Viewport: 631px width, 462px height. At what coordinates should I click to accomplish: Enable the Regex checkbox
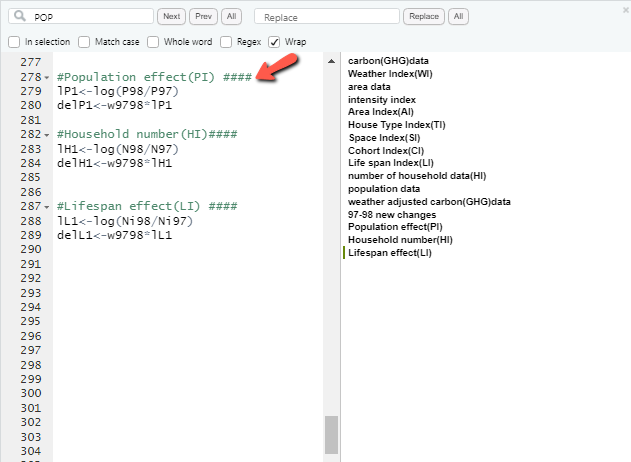coord(226,42)
